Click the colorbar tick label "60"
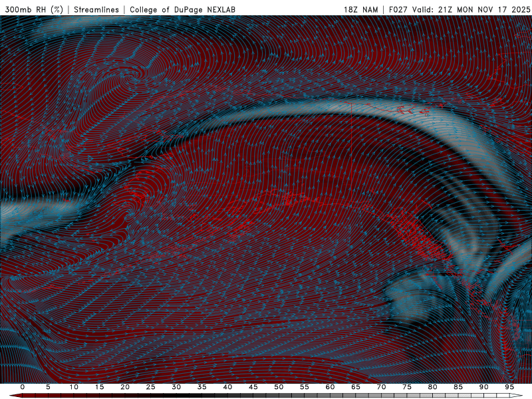The image size is (532, 399). coord(330,387)
